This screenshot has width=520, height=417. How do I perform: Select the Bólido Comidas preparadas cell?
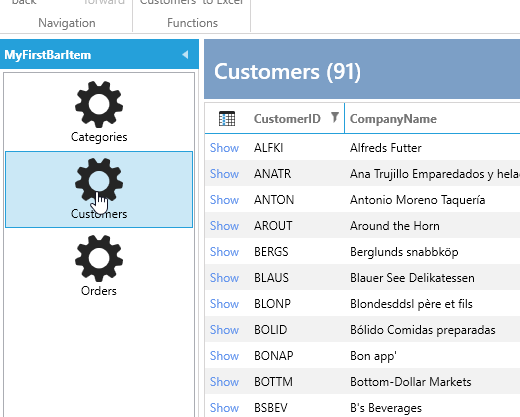(423, 330)
